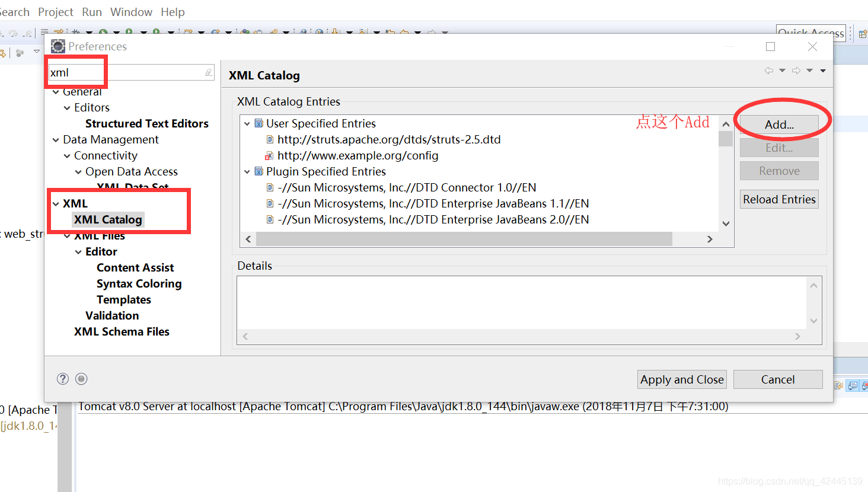
Task: Click the Details text area
Action: click(522, 302)
